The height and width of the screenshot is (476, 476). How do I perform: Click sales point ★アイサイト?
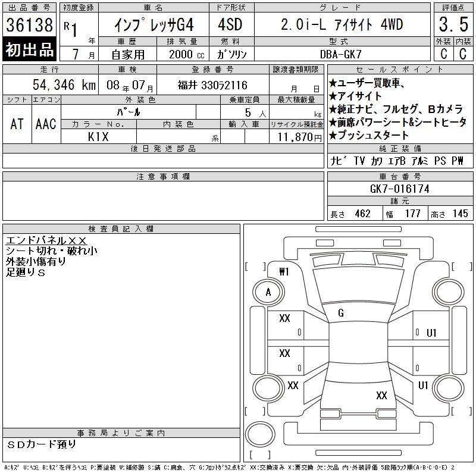click(355, 96)
